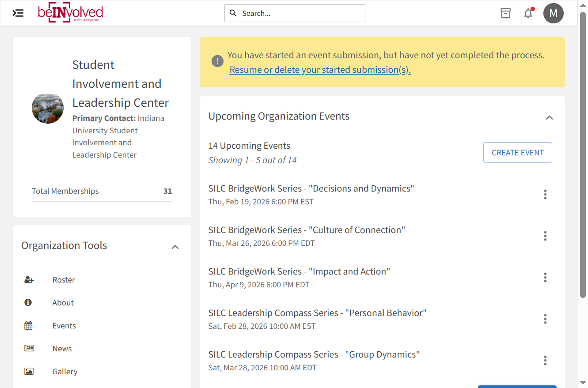The width and height of the screenshot is (588, 388).
Task: Click the warning exclamation icon in yellow banner
Action: (217, 61)
